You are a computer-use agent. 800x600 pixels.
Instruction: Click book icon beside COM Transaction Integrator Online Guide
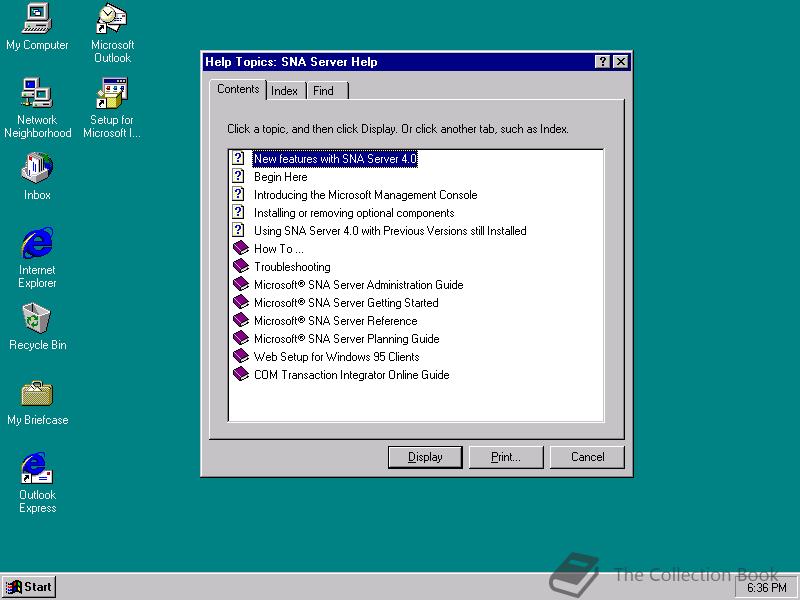coord(240,374)
